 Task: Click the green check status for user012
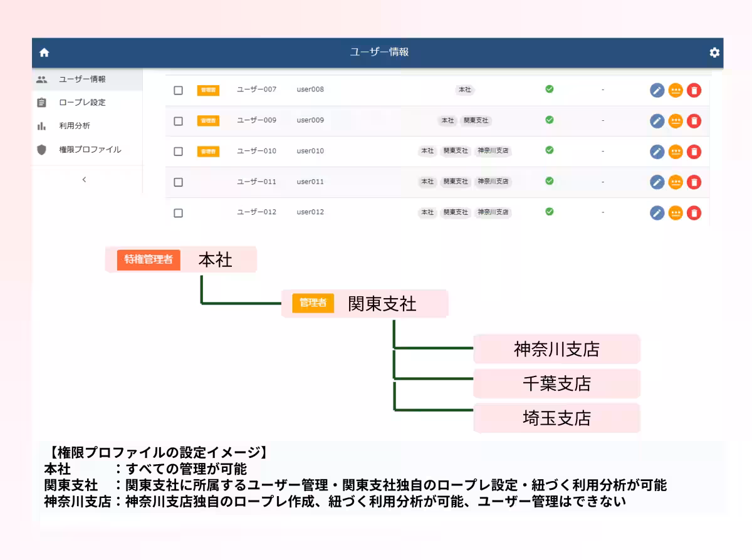[x=550, y=212]
